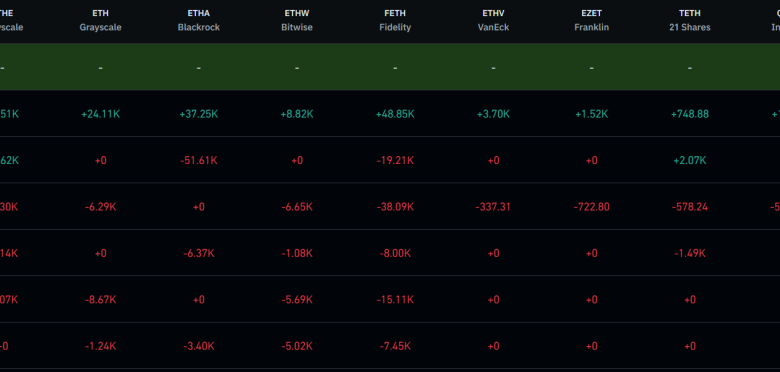780x372 pixels.
Task: Click the -5.02K Bitwise value
Action: coord(297,346)
